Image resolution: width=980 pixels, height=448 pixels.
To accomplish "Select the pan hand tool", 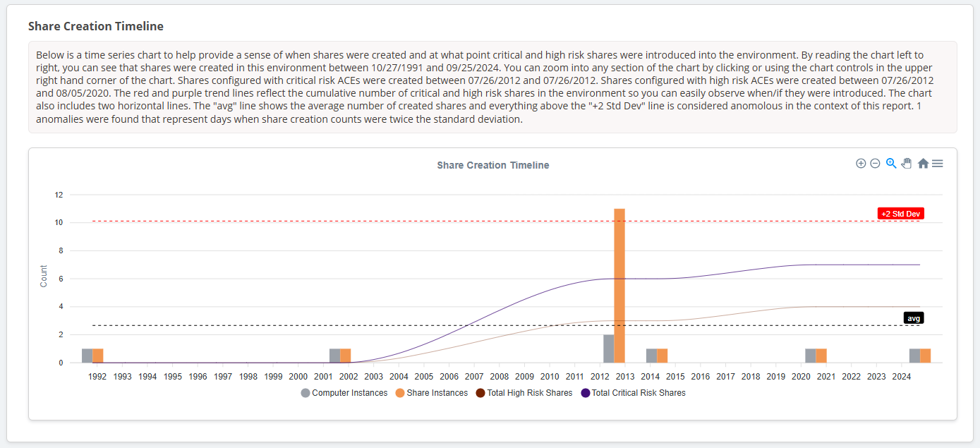I will [907, 164].
